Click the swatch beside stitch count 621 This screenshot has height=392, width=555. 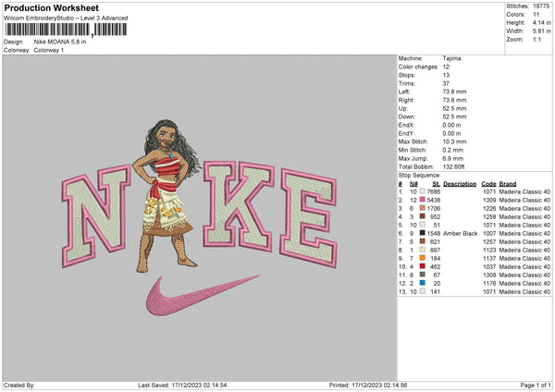423,241
